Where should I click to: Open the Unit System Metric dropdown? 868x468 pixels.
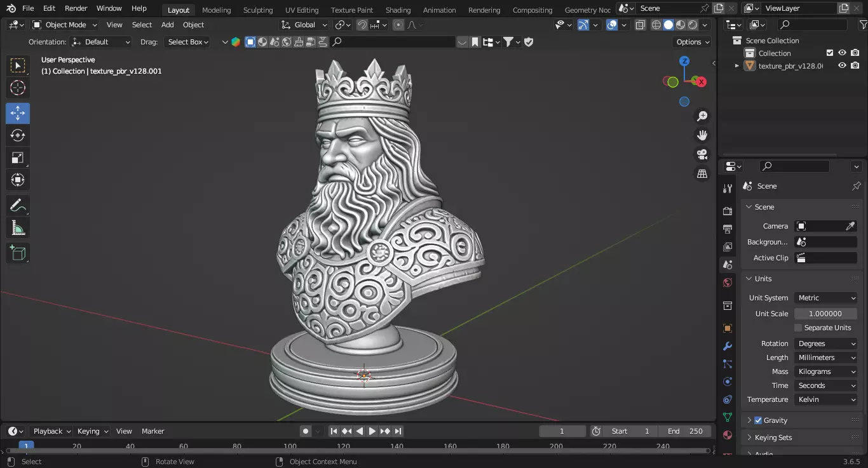coord(826,298)
